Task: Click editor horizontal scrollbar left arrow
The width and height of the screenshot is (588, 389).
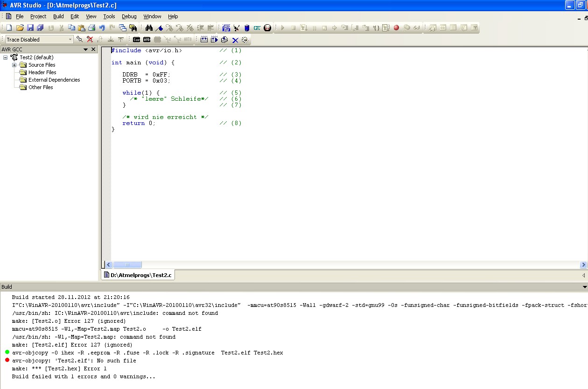Action: [108, 264]
